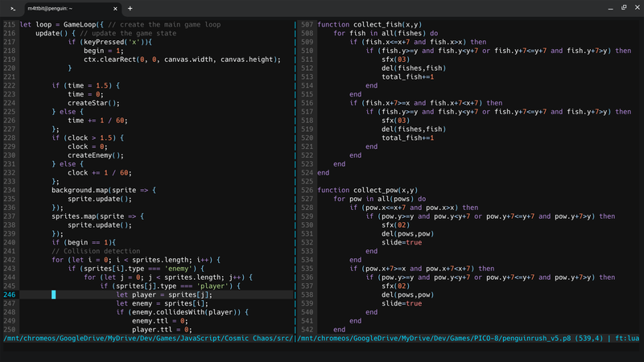
Task: Click 'player.ttl = 0;' on line 250
Action: tap(163, 330)
